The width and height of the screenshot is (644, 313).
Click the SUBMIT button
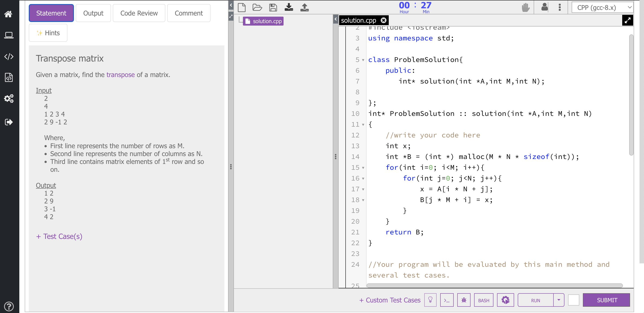coord(606,300)
